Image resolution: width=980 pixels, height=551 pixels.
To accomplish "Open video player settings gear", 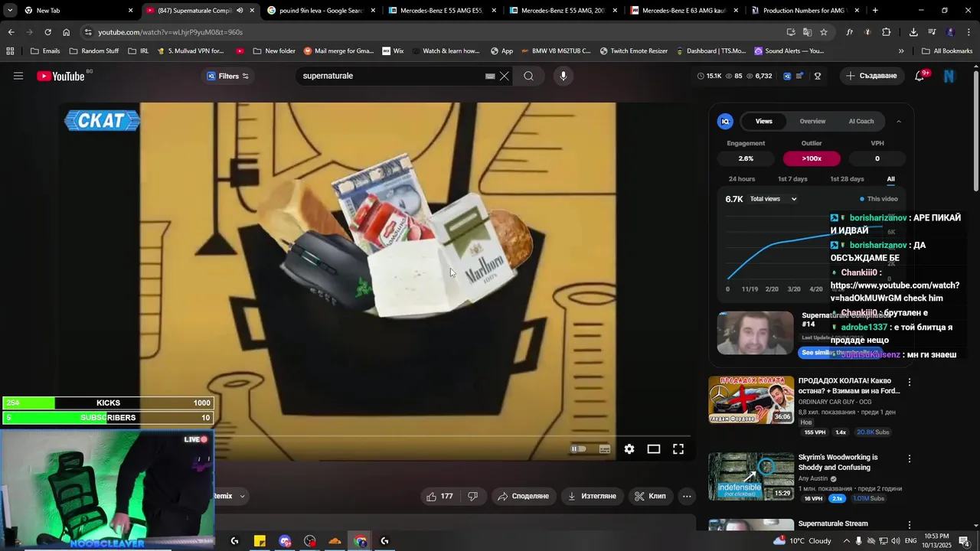I will 629,449.
